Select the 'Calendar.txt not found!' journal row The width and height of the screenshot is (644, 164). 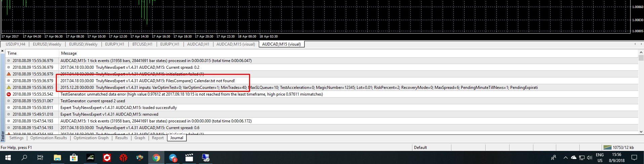click(x=322, y=81)
